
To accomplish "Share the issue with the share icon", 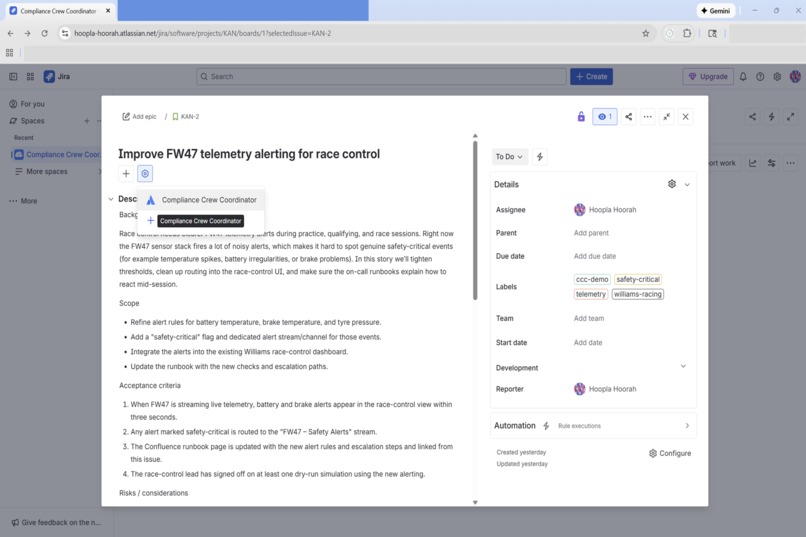I will pyautogui.click(x=629, y=117).
